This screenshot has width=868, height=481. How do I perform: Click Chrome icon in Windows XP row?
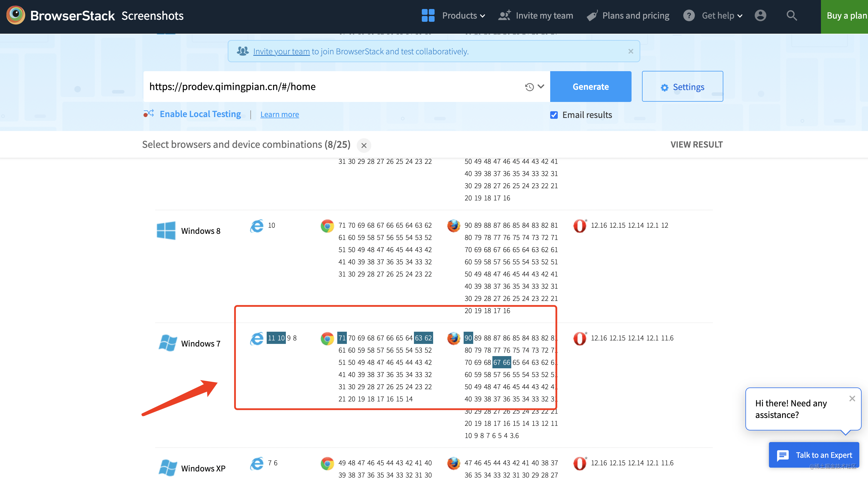click(327, 464)
